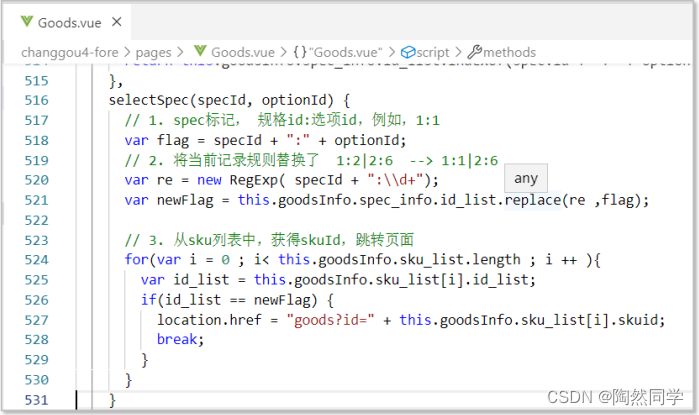
Task: Click RegExp constructor on line 520
Action: pos(254,181)
